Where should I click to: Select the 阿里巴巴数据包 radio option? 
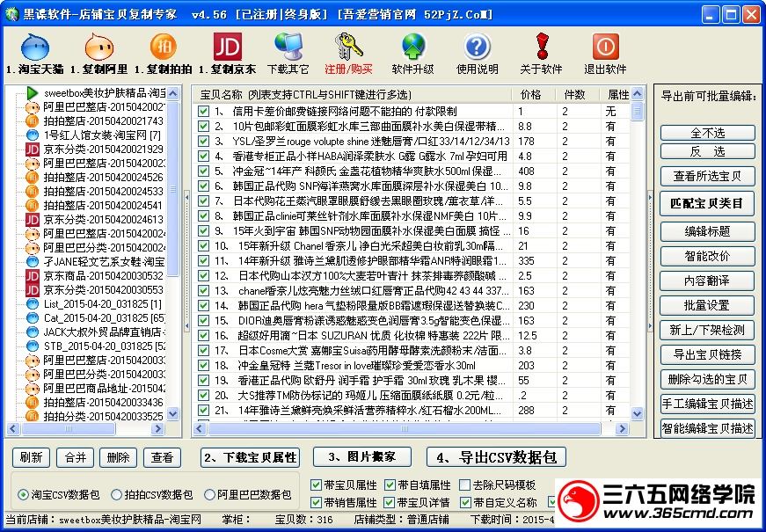click(210, 494)
